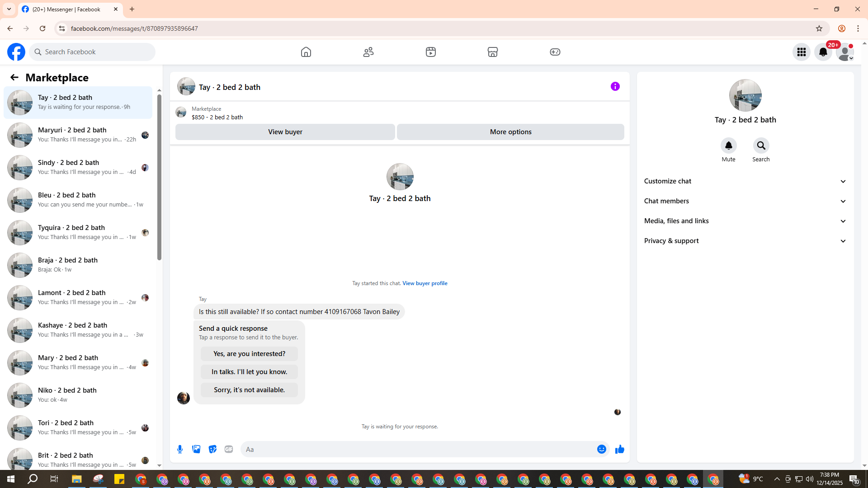Expand the Customize chat section
The image size is (868, 488).
coord(745,181)
